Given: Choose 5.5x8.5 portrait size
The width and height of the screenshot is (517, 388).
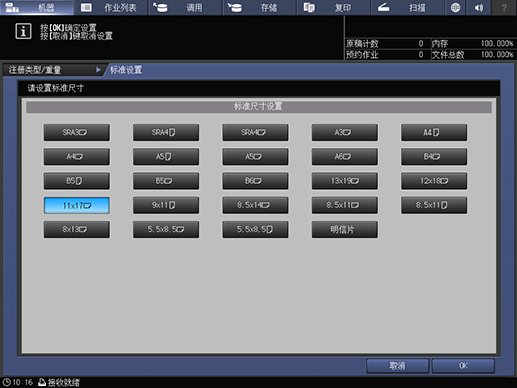Looking at the screenshot, I should [255, 229].
